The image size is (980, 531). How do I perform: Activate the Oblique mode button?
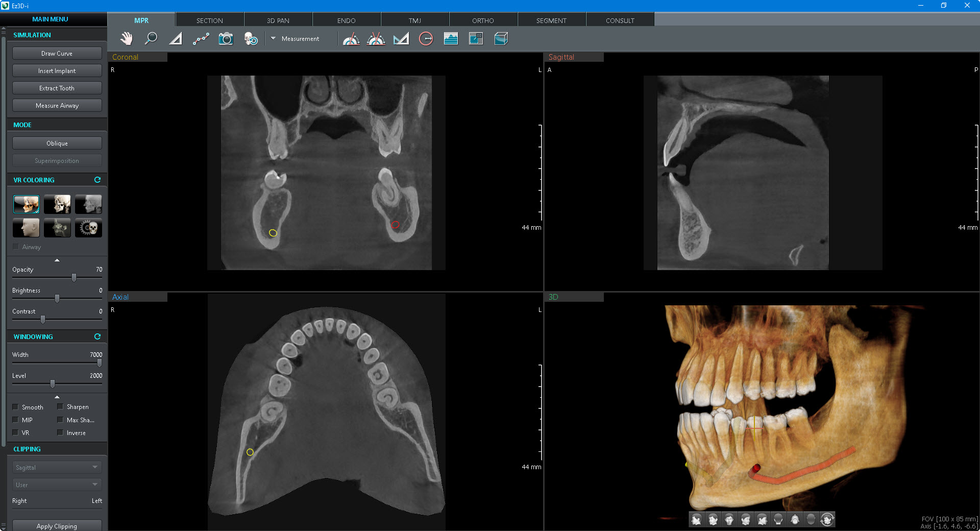tap(57, 143)
